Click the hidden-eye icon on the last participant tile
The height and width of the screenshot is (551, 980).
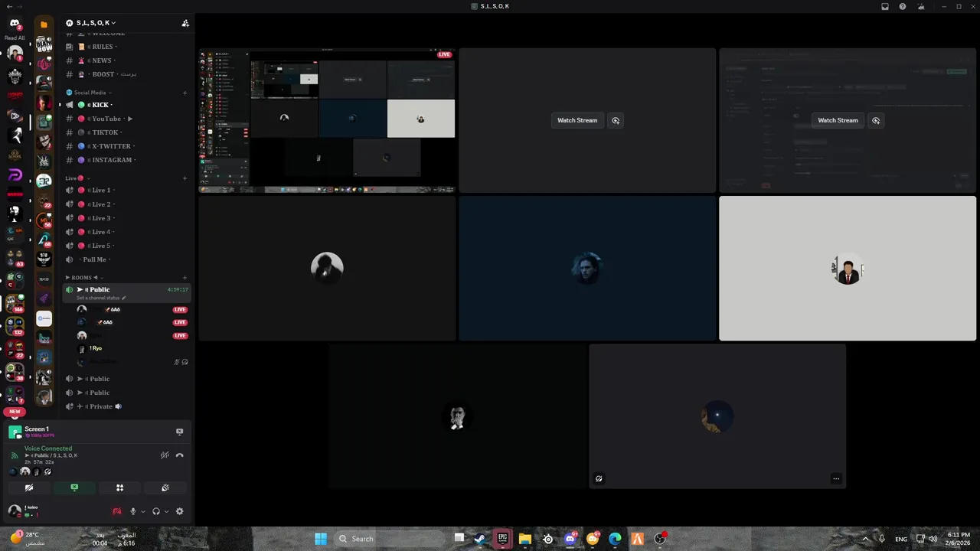click(x=599, y=479)
